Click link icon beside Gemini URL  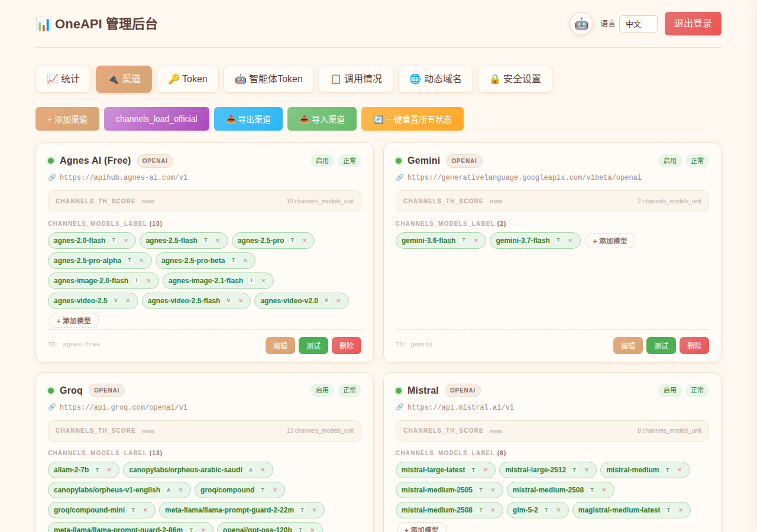pyautogui.click(x=400, y=177)
